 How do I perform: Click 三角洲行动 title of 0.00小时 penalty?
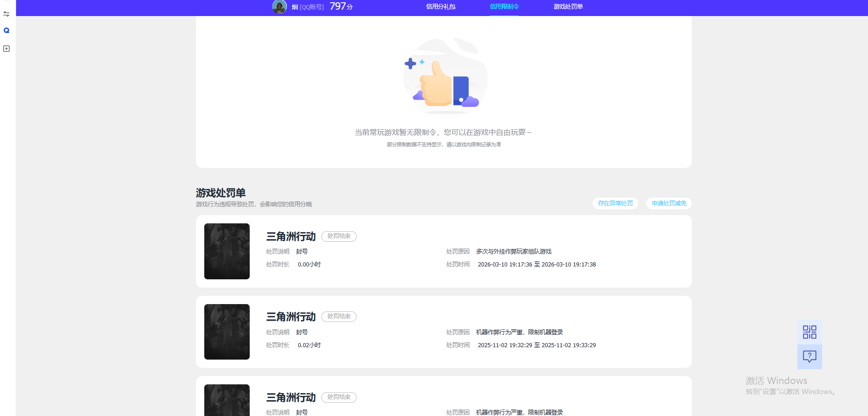click(291, 237)
